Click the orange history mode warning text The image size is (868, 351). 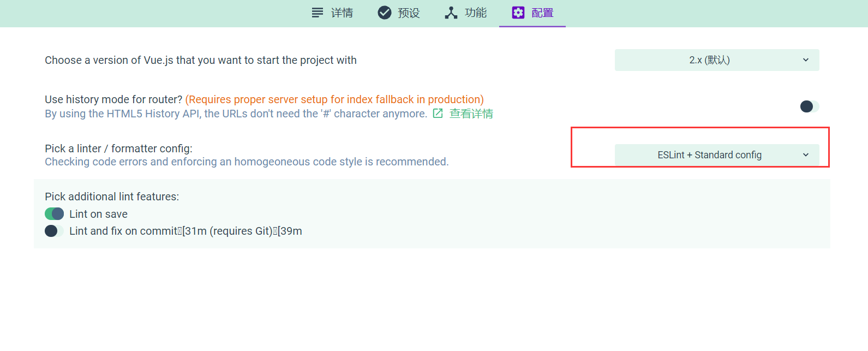[x=334, y=99]
